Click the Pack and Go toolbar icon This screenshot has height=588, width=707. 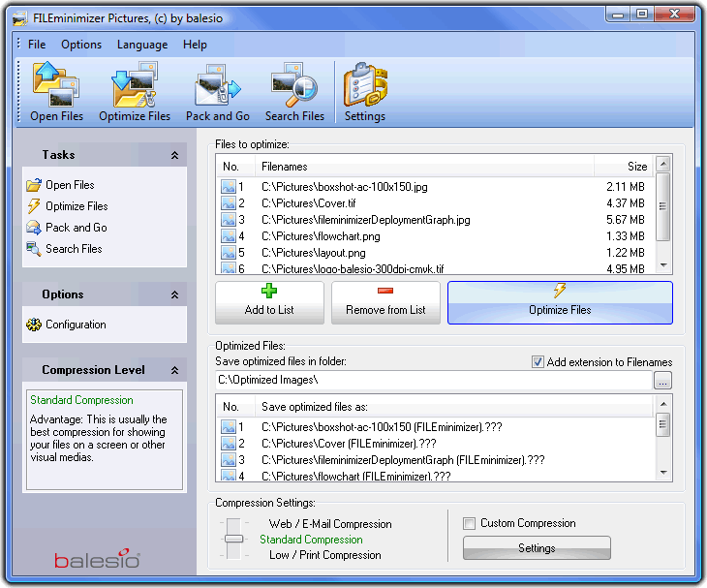pos(218,84)
